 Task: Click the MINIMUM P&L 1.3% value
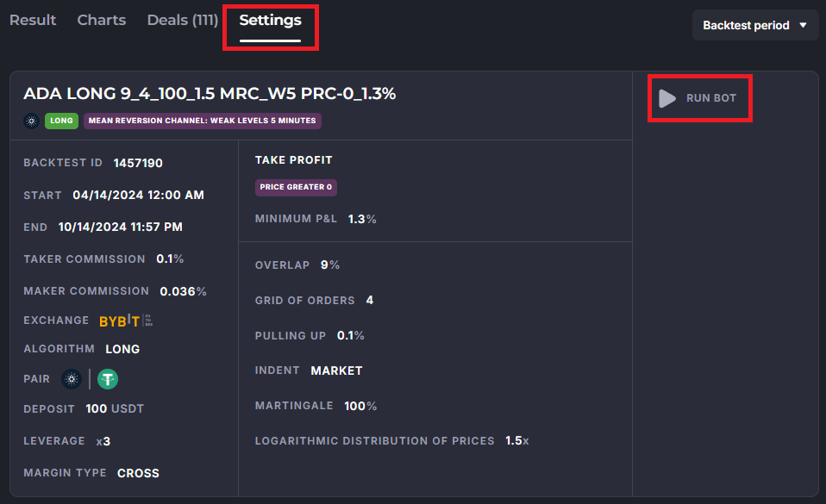click(362, 219)
